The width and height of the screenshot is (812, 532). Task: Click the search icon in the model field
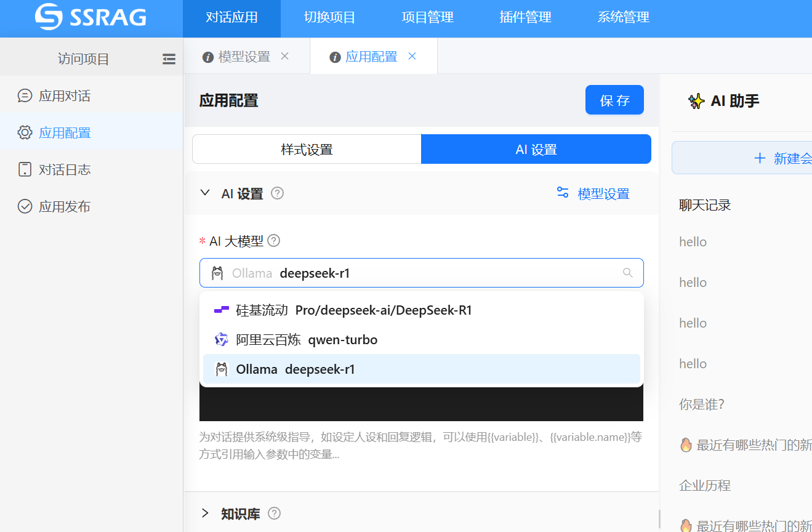tap(627, 272)
